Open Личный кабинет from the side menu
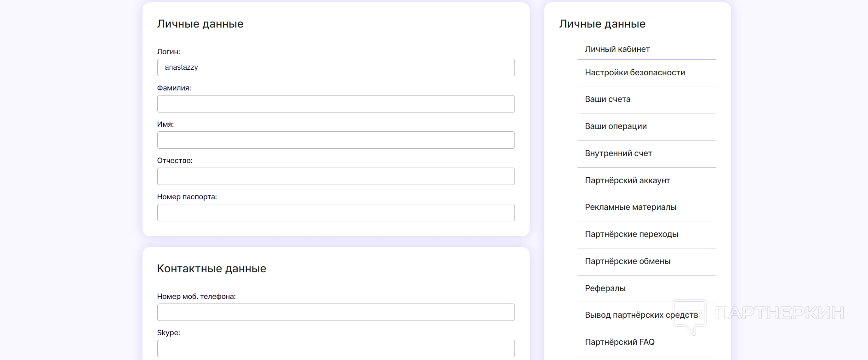This screenshot has height=360, width=868. (617, 49)
